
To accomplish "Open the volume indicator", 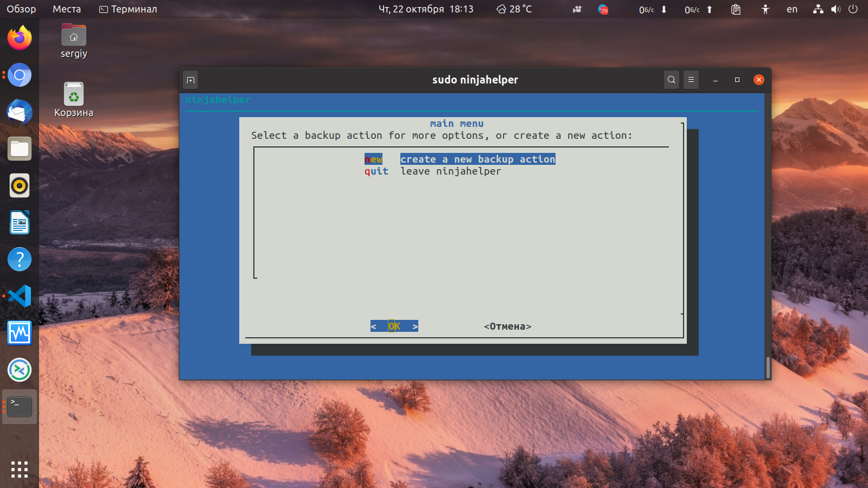I will tap(835, 9).
